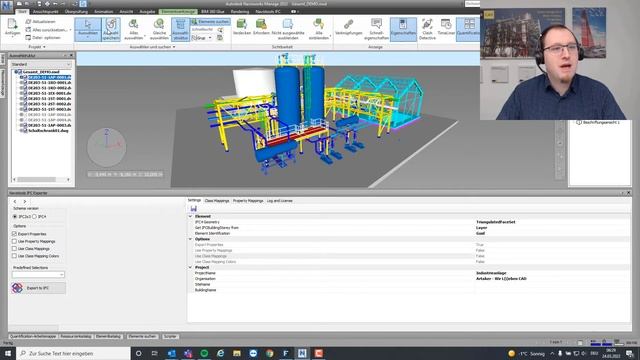The height and width of the screenshot is (360, 640).
Task: Enable the Use Class Mapping Colors checkbox
Action: coord(15,256)
